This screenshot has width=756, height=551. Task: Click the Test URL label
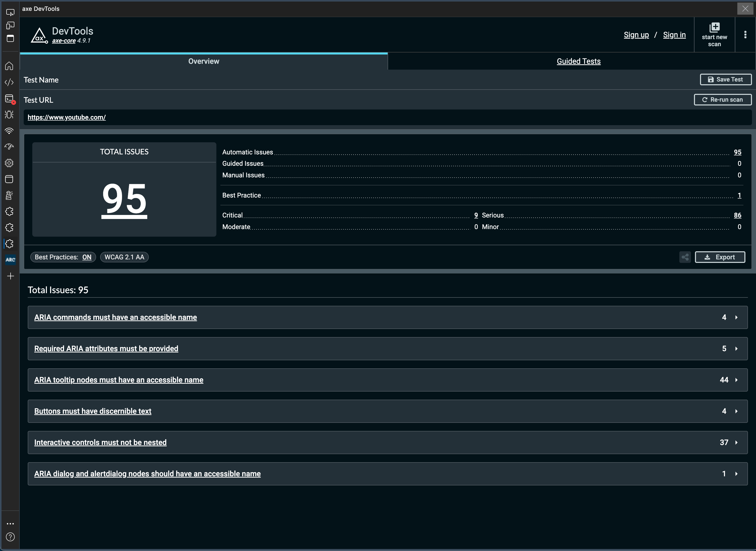(x=38, y=100)
